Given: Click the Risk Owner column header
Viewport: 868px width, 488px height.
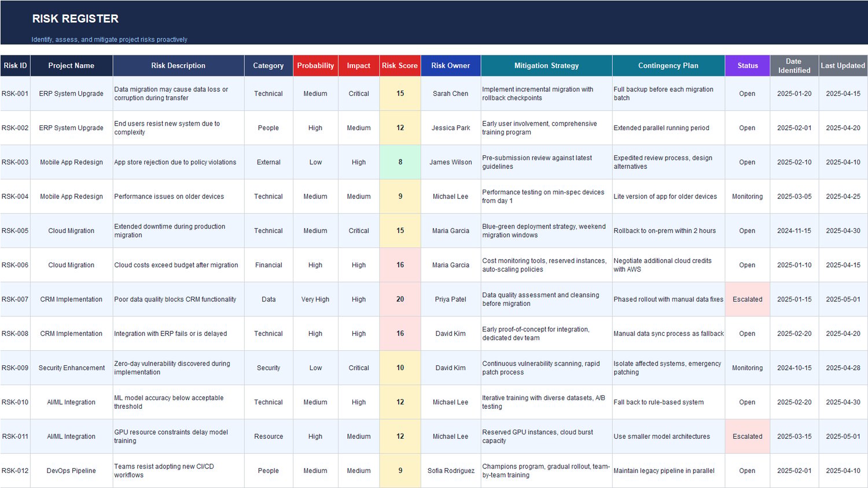Looking at the screenshot, I should point(451,65).
